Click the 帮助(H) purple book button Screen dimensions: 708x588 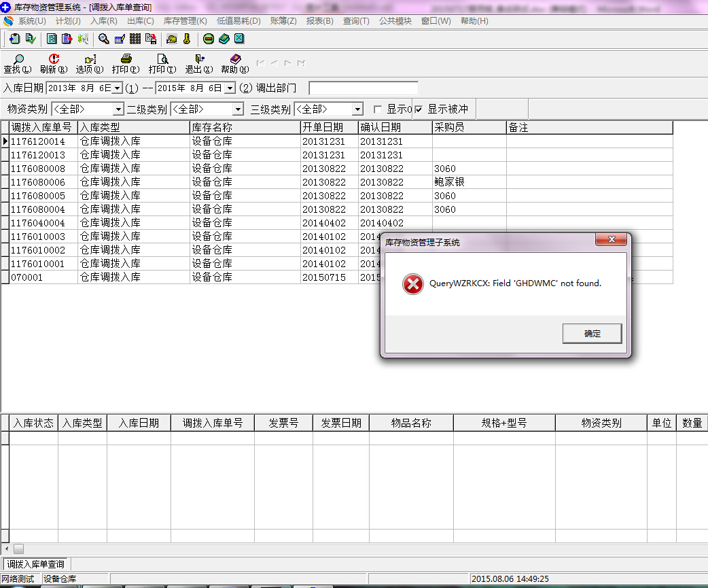pyautogui.click(x=235, y=64)
